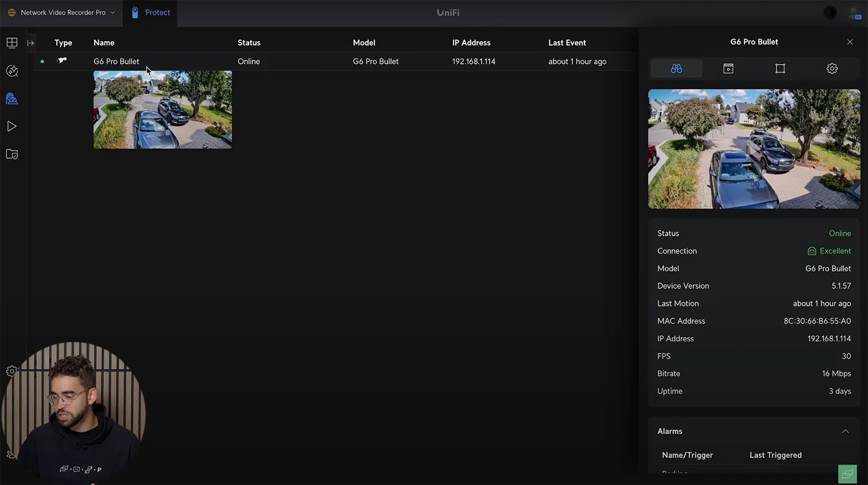Open the hover preview thumbnail under camera name
The image size is (868, 485).
pos(163,110)
